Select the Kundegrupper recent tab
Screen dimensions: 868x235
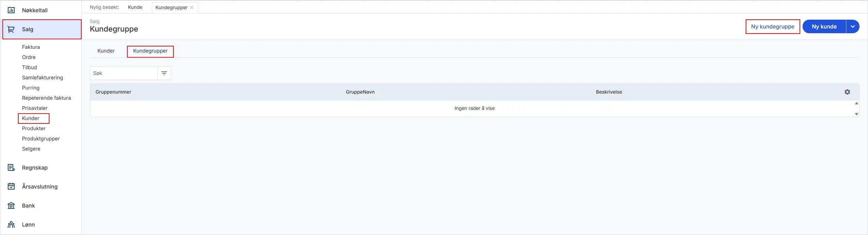pyautogui.click(x=171, y=7)
